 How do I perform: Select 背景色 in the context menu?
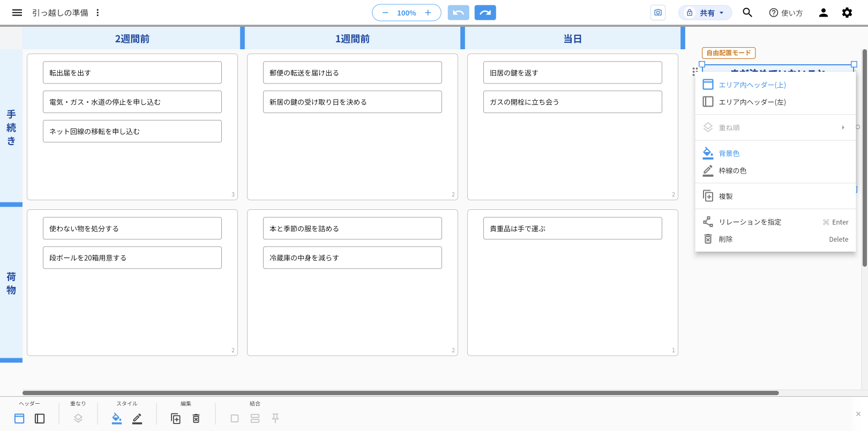click(x=775, y=153)
